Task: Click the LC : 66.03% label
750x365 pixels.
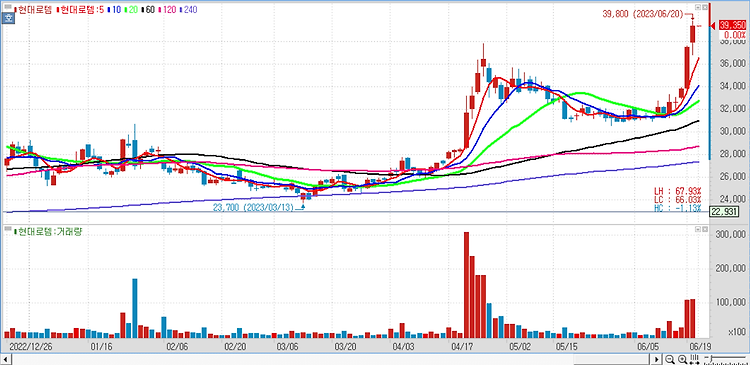Action: click(x=678, y=199)
